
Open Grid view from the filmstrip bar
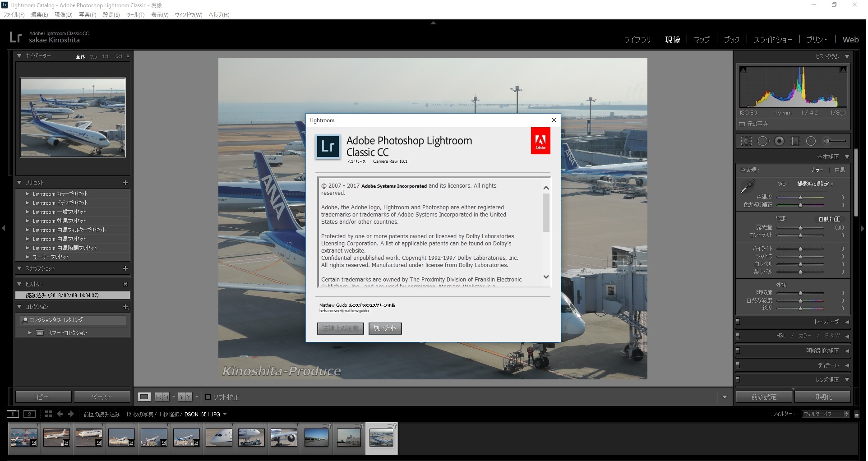pyautogui.click(x=48, y=414)
